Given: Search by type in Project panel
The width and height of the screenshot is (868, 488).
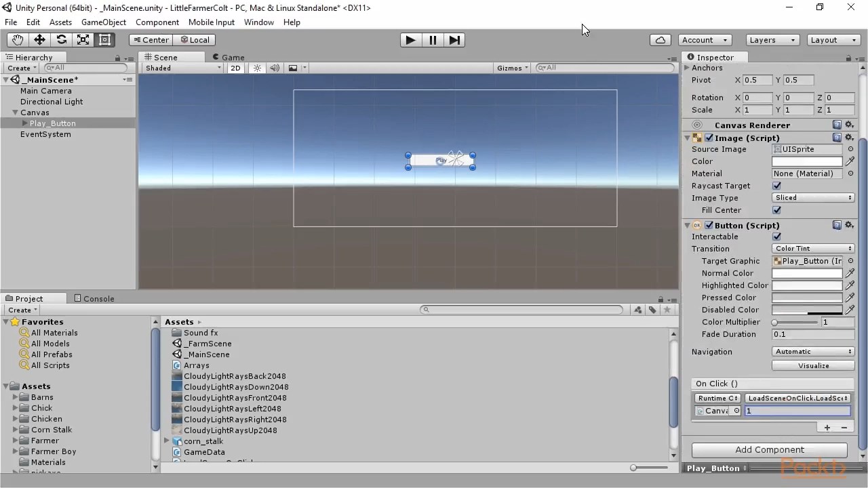Looking at the screenshot, I should pos(637,310).
